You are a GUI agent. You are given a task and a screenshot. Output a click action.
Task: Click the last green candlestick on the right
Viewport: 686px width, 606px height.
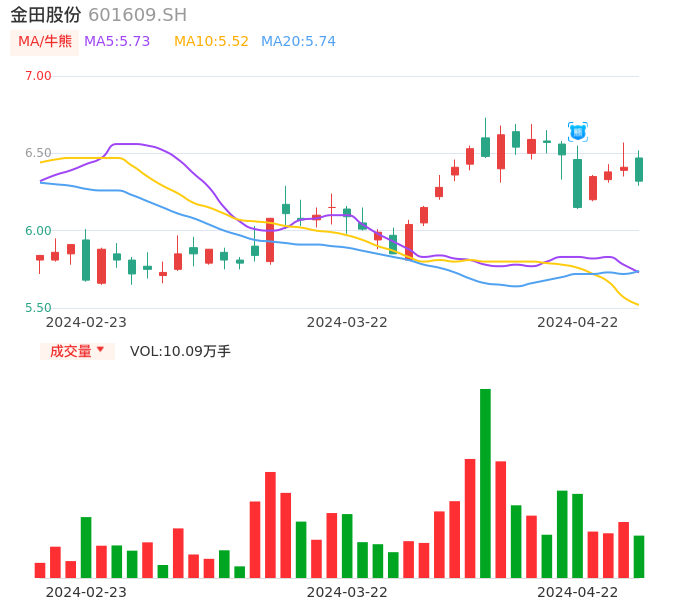click(639, 169)
